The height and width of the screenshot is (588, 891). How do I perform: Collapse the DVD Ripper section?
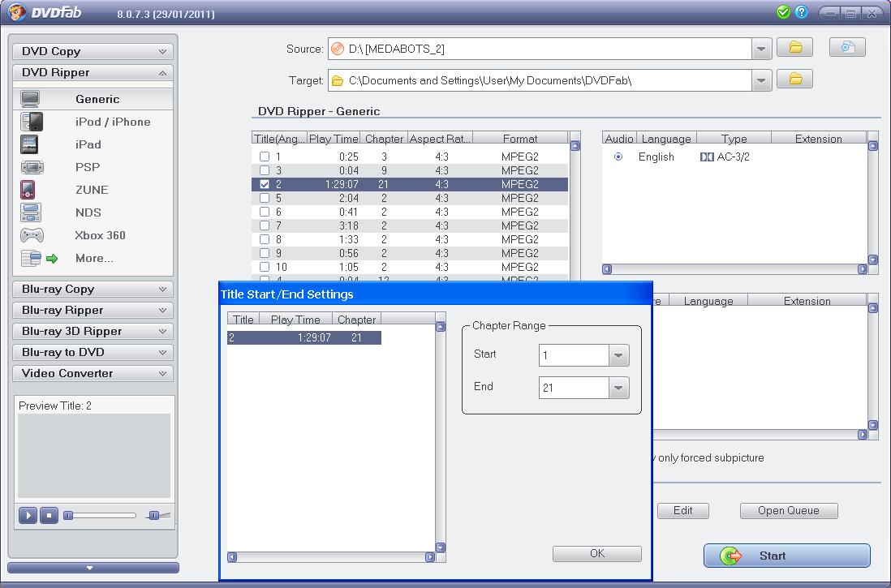(93, 72)
